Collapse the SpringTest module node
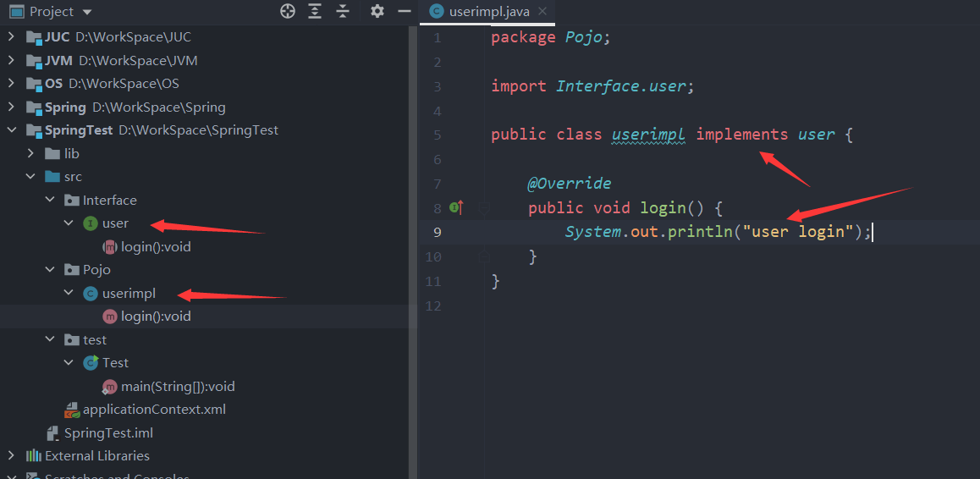The height and width of the screenshot is (479, 980). click(11, 130)
